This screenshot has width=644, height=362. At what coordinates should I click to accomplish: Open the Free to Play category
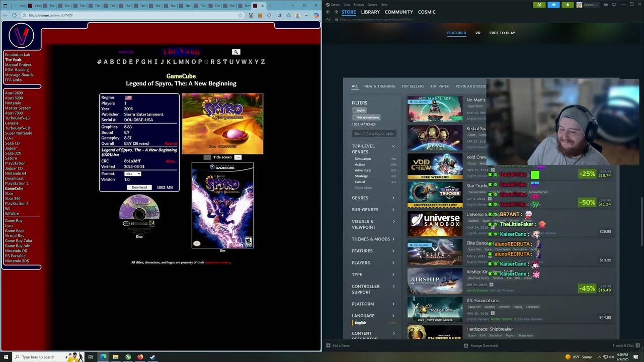click(x=502, y=33)
